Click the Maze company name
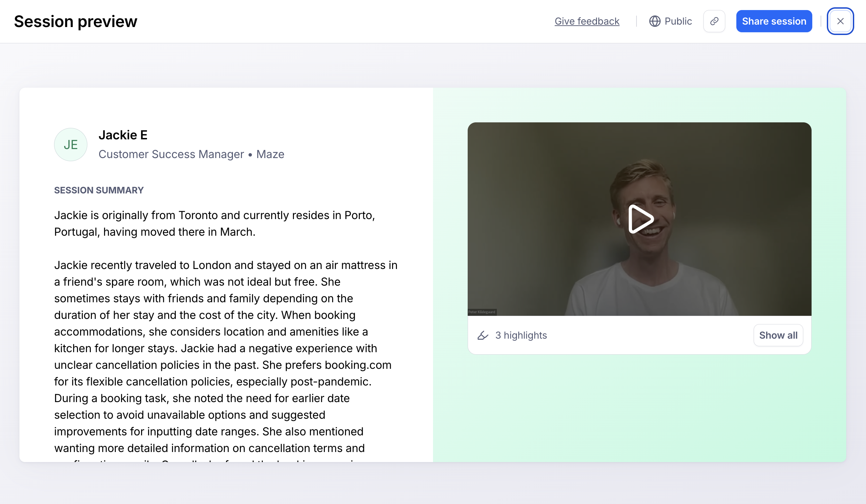Image resolution: width=866 pixels, height=504 pixels. (270, 154)
